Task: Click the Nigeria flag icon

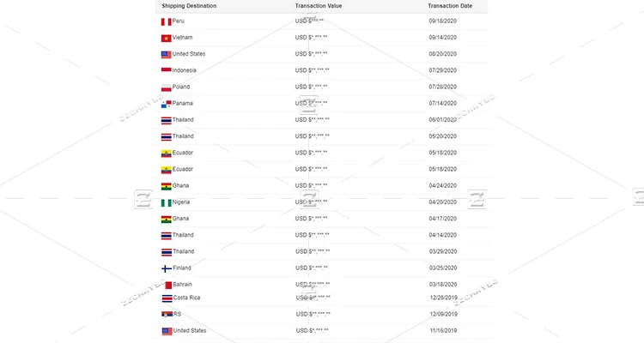Action: point(166,202)
